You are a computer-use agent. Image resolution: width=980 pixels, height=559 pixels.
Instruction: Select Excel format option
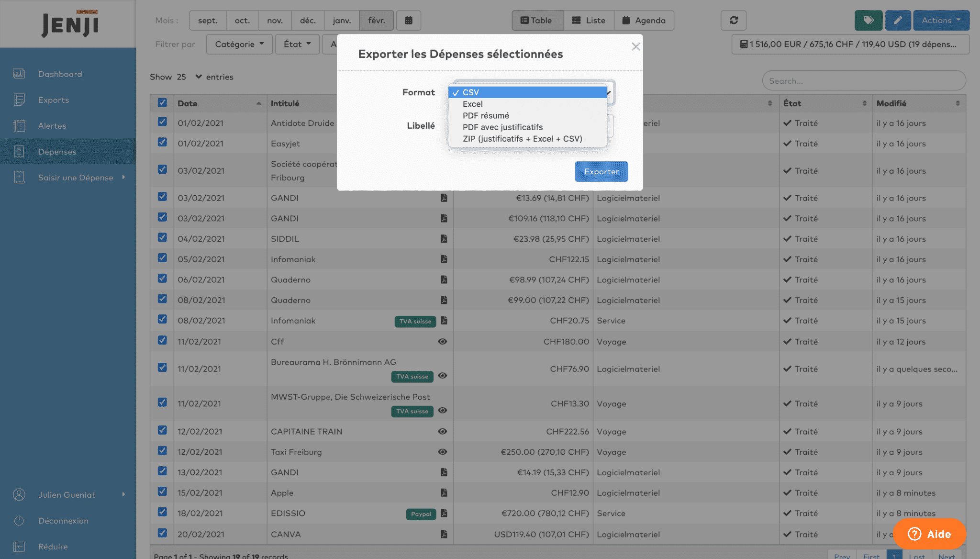(528, 104)
